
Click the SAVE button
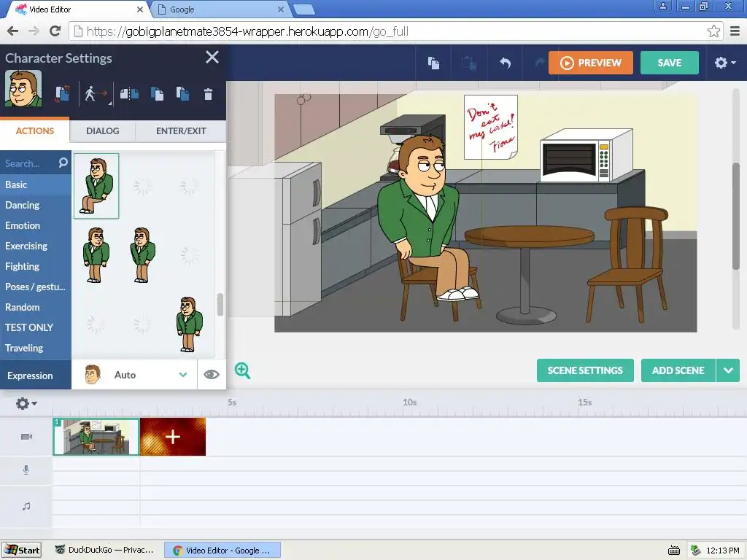point(670,63)
